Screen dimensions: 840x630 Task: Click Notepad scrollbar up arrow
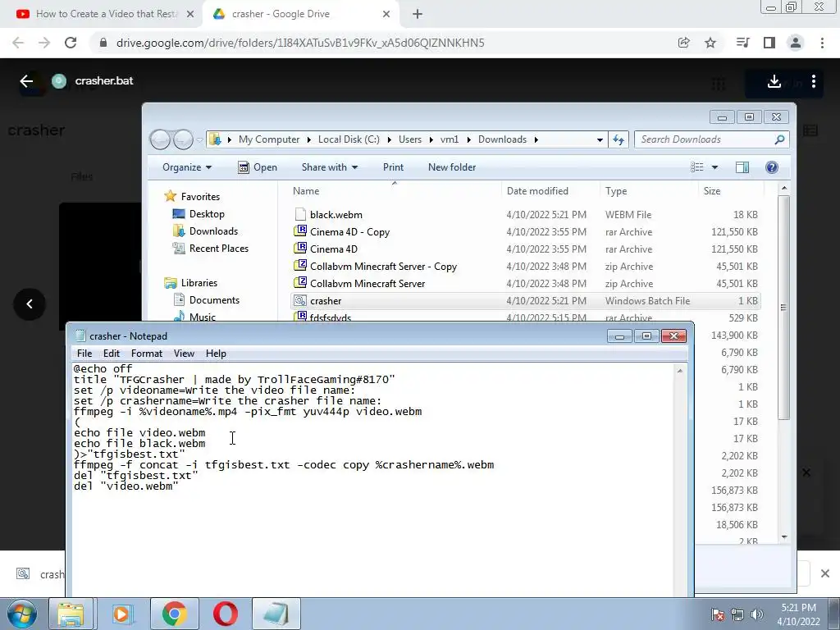click(680, 371)
